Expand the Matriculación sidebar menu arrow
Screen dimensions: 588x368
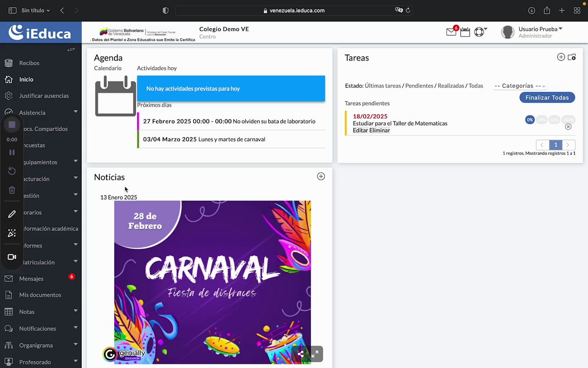[x=75, y=262]
